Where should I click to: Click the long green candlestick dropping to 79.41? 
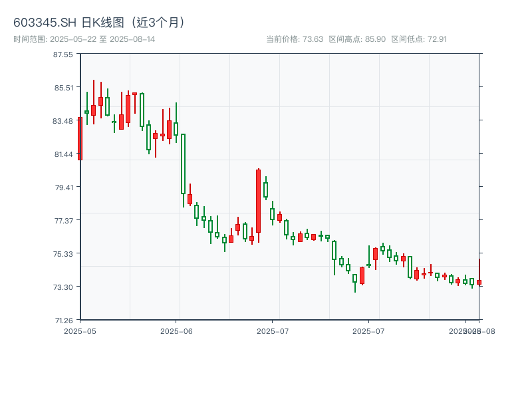184,170
